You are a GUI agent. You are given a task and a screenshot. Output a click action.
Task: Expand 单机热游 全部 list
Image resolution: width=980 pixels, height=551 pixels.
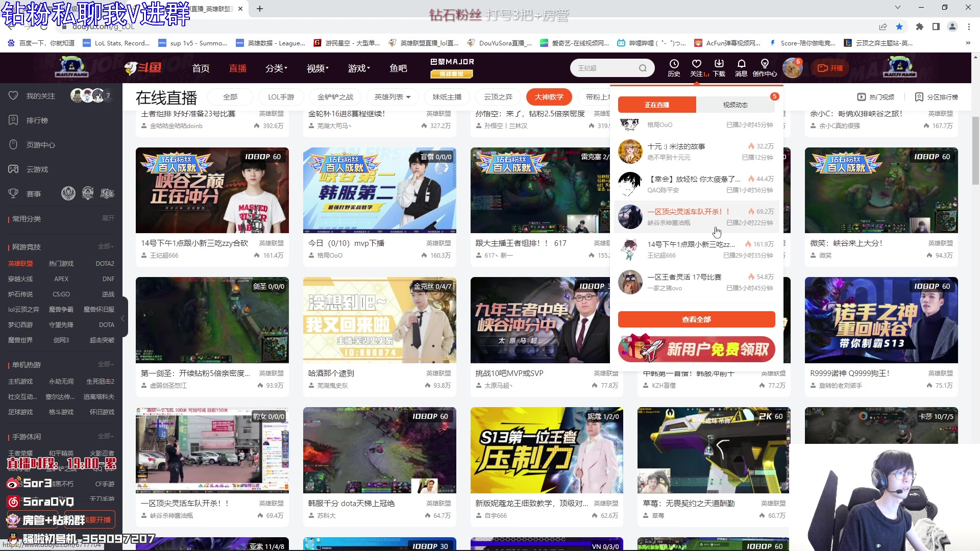click(x=106, y=364)
